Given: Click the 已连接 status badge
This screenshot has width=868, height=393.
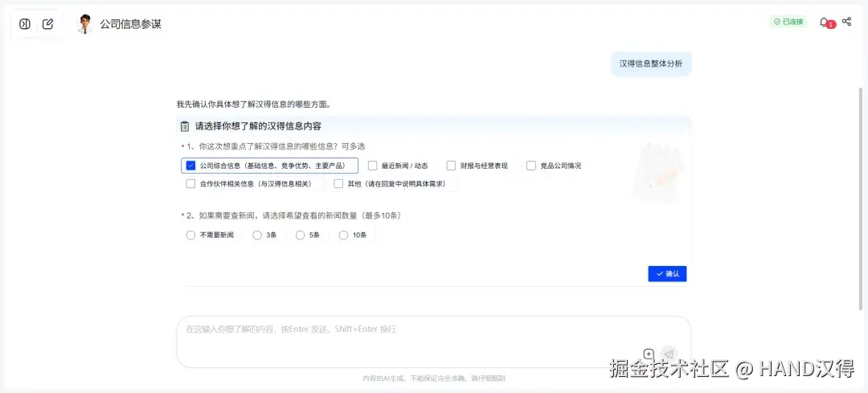Looking at the screenshot, I should click(x=788, y=22).
